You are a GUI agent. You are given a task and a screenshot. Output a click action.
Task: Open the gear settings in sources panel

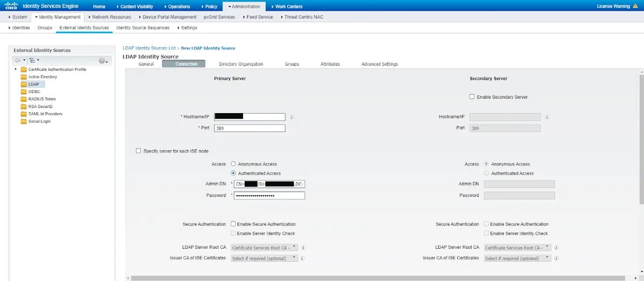click(103, 61)
